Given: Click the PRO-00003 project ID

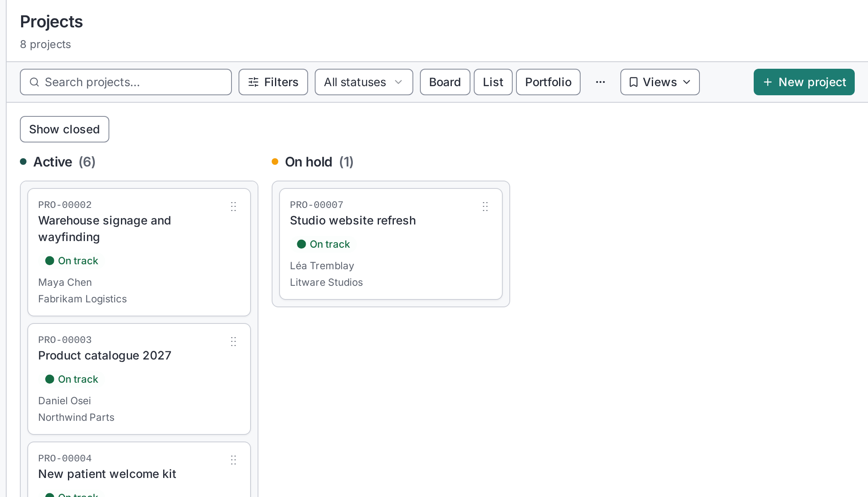Looking at the screenshot, I should coord(65,340).
